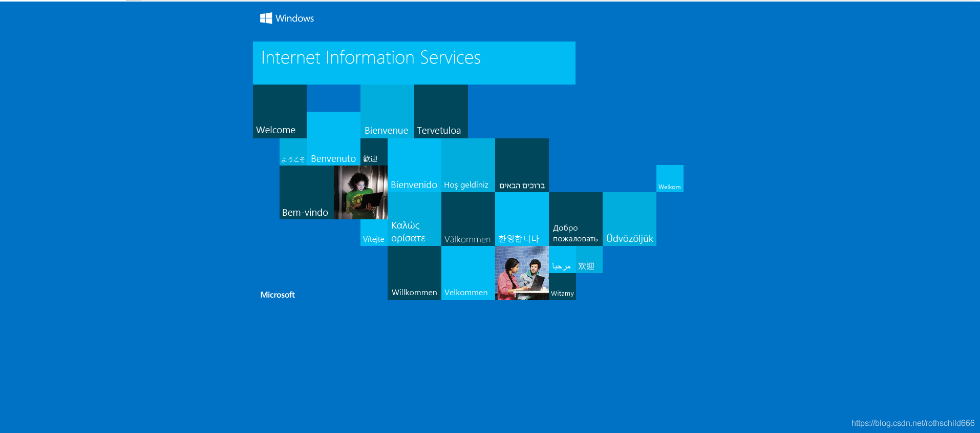Click the Welkom tile
Screen dimensions: 980x433
tap(670, 178)
